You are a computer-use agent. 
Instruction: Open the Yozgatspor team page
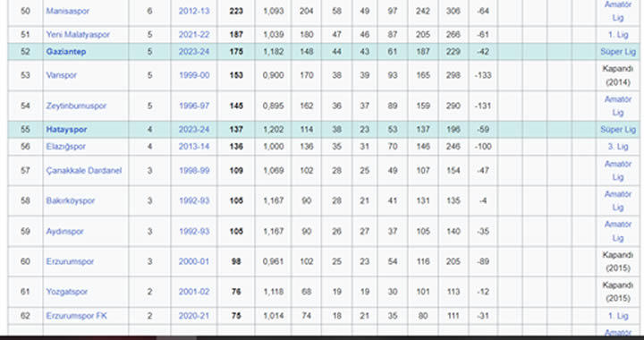[x=66, y=292]
